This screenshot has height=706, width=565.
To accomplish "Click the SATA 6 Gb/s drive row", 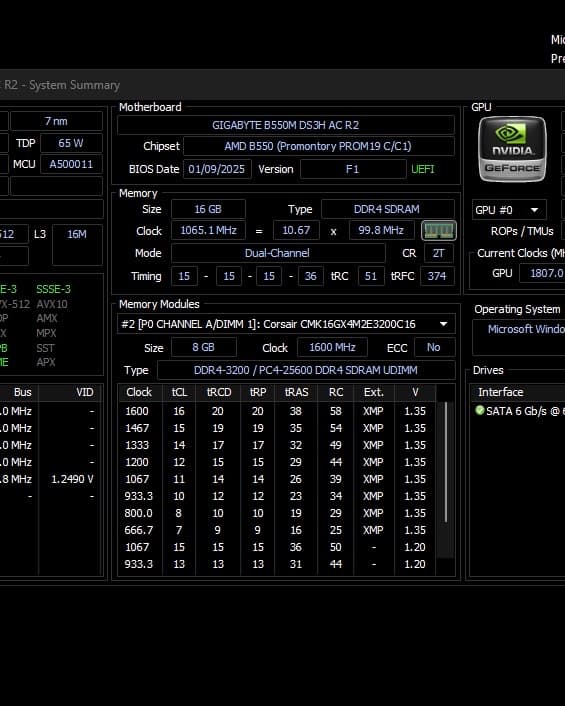I will click(518, 411).
